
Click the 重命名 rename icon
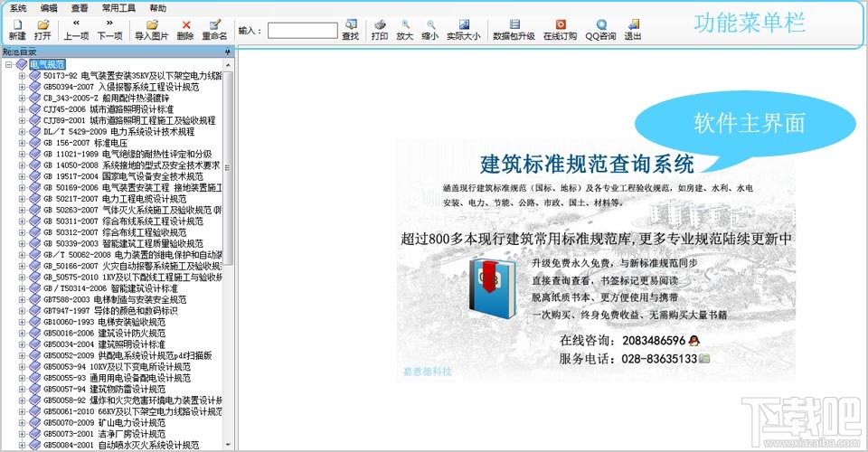point(214,29)
